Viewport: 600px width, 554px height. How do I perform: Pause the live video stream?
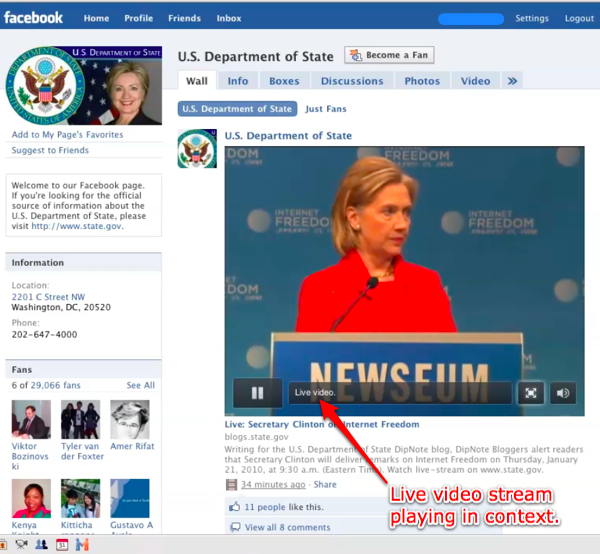(x=258, y=393)
